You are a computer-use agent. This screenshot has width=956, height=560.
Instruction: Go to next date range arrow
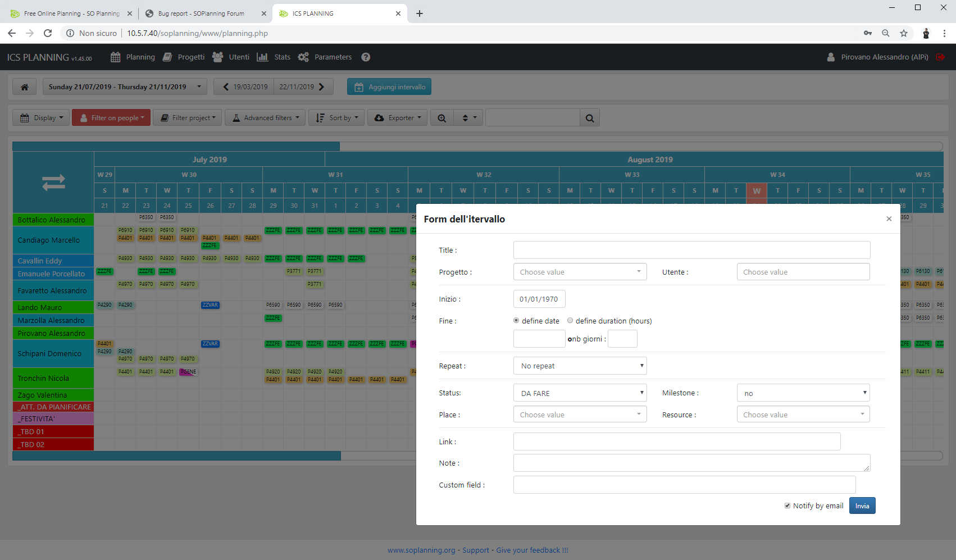(x=322, y=87)
